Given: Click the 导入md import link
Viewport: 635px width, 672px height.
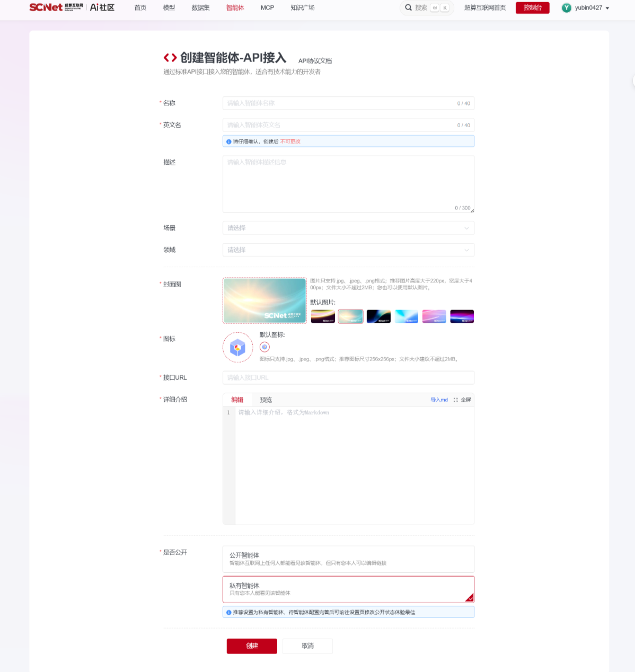Looking at the screenshot, I should pyautogui.click(x=439, y=400).
